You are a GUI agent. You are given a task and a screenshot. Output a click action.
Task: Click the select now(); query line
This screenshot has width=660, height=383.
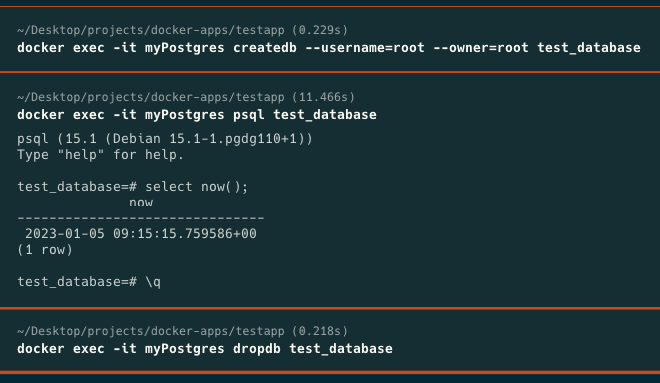pyautogui.click(x=133, y=187)
